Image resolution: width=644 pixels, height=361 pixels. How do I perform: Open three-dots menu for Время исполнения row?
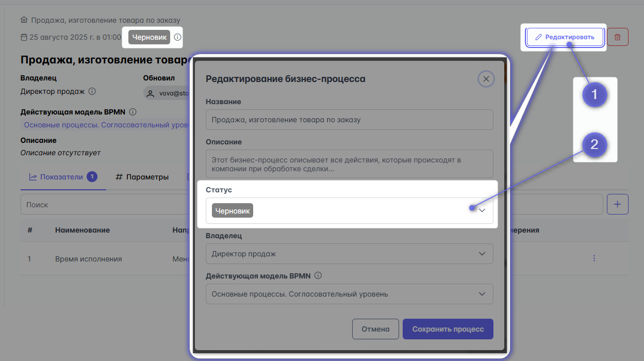[x=594, y=258]
